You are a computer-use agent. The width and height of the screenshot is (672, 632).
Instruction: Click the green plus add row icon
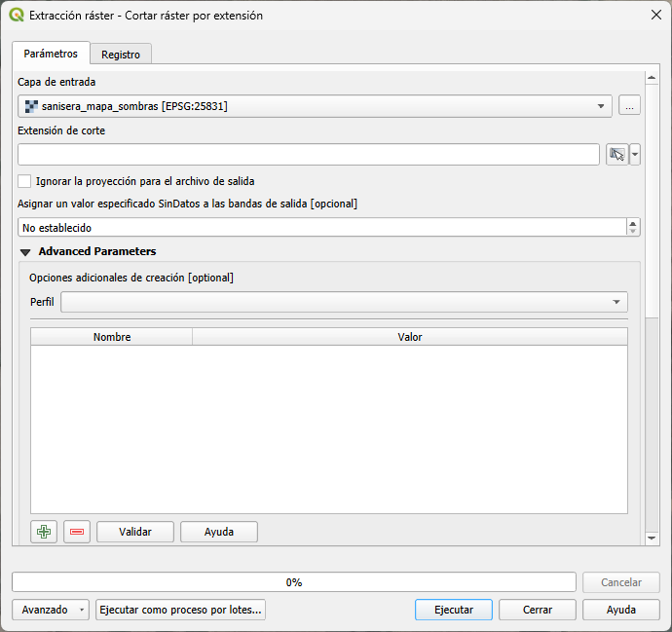coord(44,532)
